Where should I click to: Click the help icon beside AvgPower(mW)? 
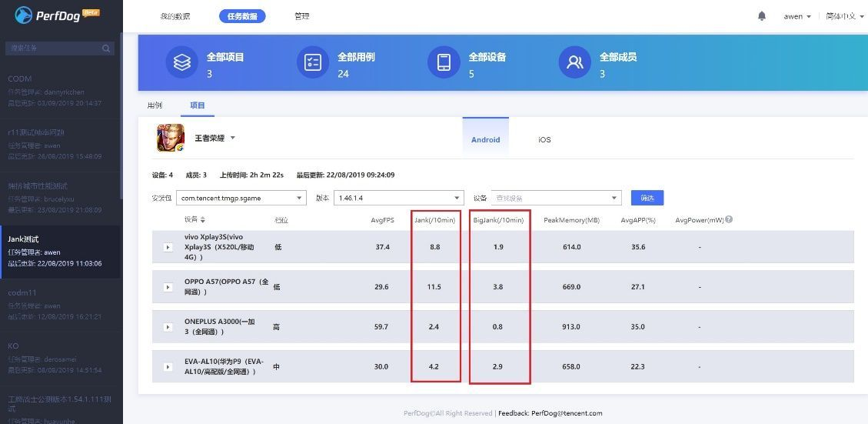coord(729,219)
